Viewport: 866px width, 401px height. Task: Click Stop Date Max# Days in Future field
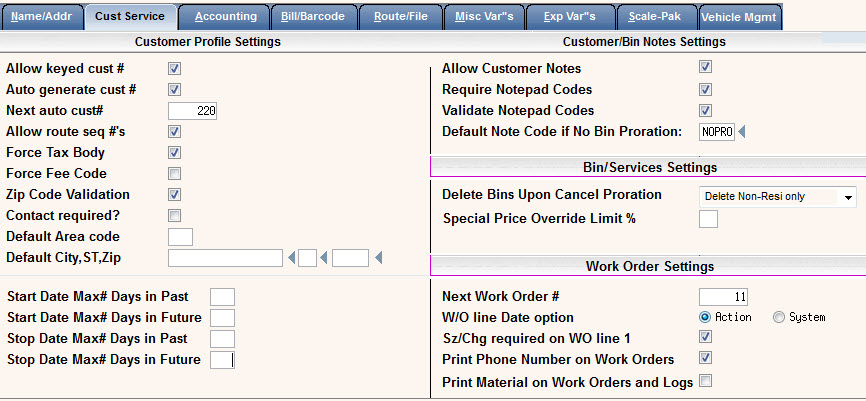pyautogui.click(x=222, y=360)
